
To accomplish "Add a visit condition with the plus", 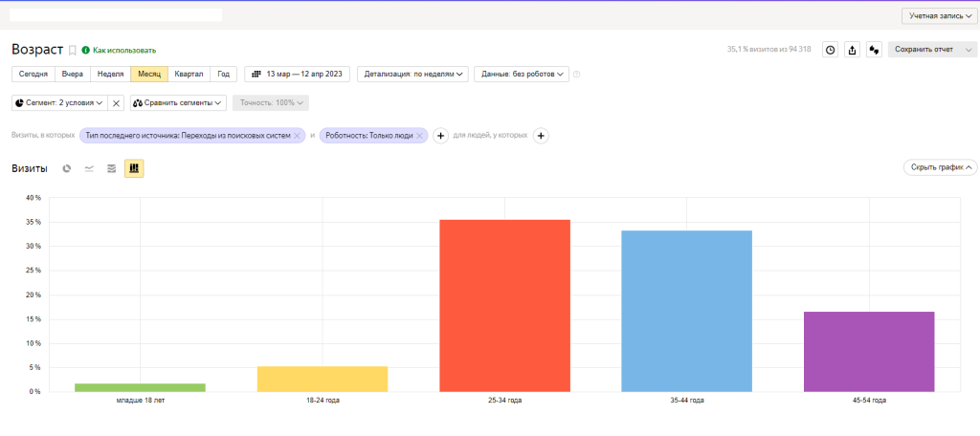I will [x=440, y=136].
